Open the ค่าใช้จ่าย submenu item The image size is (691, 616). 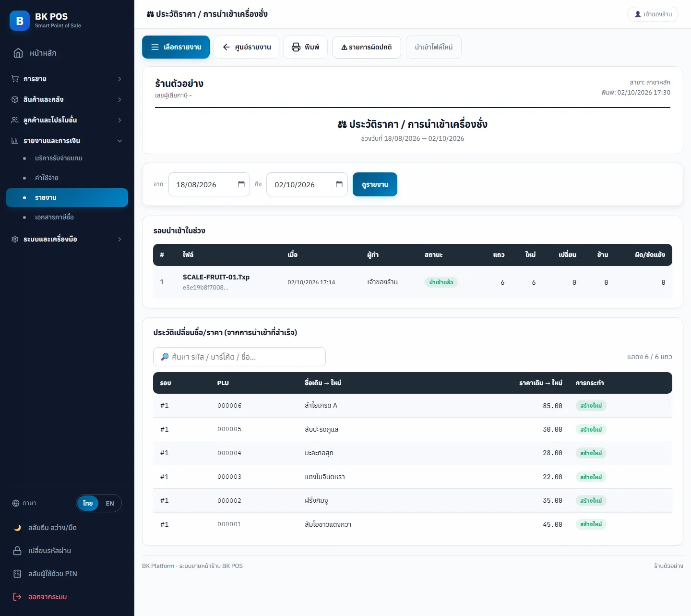(x=67, y=178)
